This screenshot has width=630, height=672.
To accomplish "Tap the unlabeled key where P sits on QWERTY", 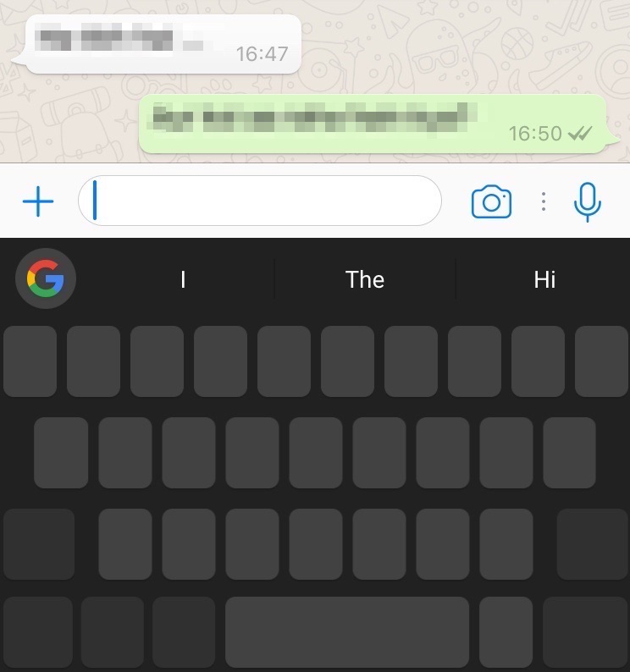I will click(x=602, y=361).
